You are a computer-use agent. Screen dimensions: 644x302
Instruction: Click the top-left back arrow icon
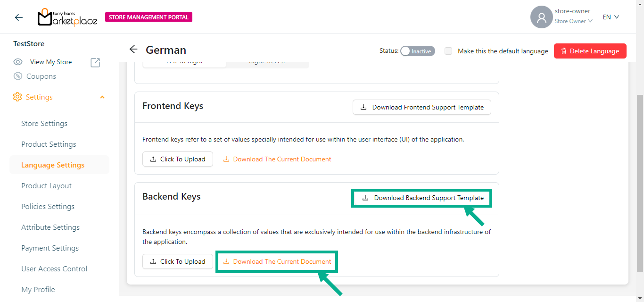19,17
